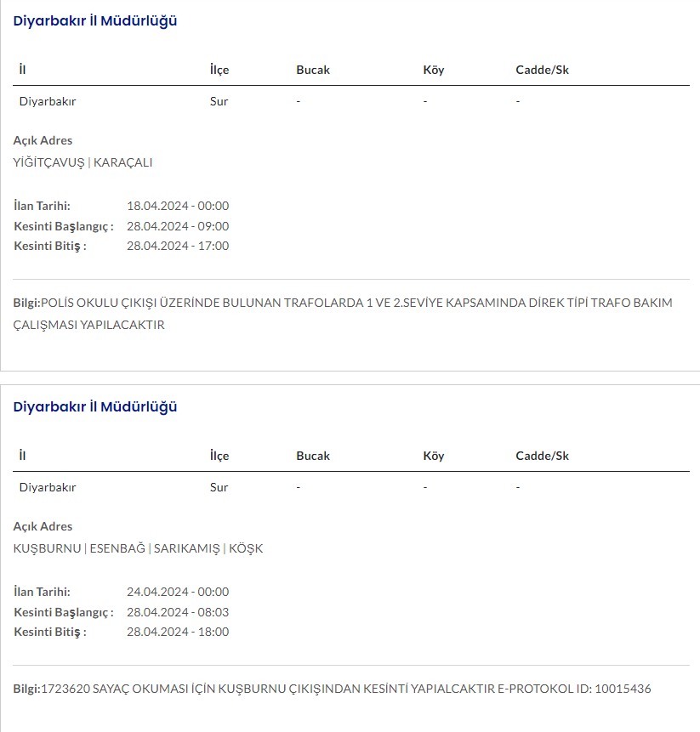Click the İlçe column header in the YİĞİTÇAVUŞ notice
The width and height of the screenshot is (700, 732).
pos(219,70)
